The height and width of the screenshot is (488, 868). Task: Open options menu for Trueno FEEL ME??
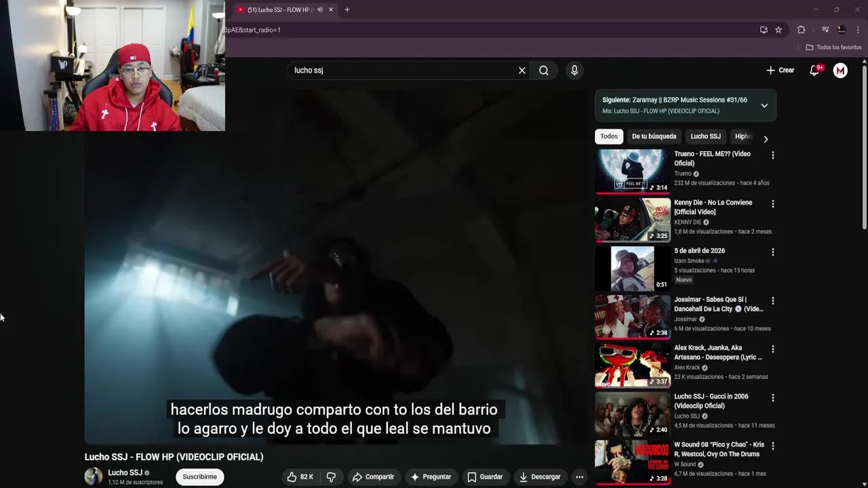tap(773, 155)
